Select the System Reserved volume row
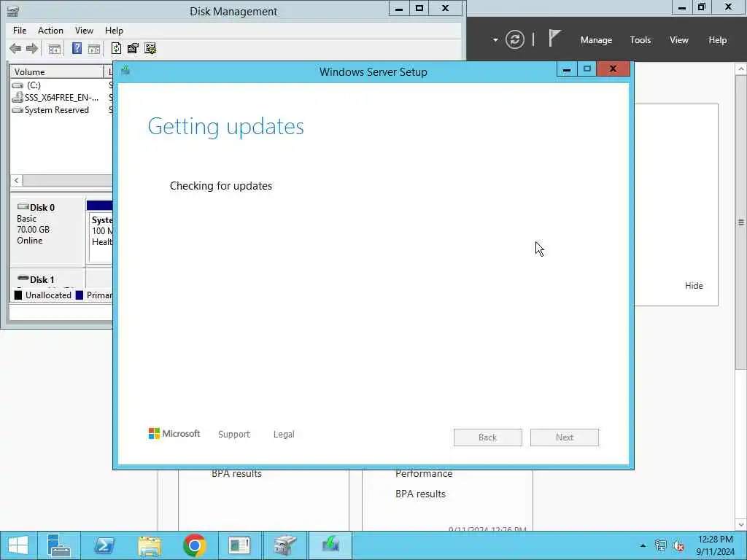 60,110
